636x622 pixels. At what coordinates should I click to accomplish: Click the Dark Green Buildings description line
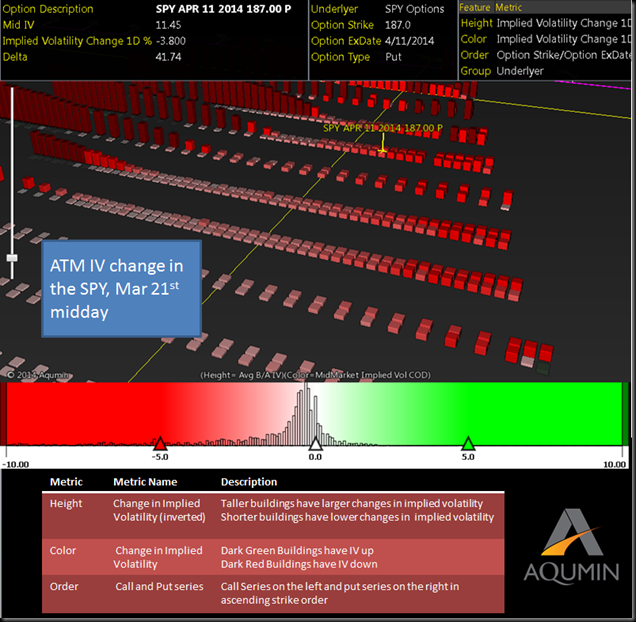[x=297, y=551]
